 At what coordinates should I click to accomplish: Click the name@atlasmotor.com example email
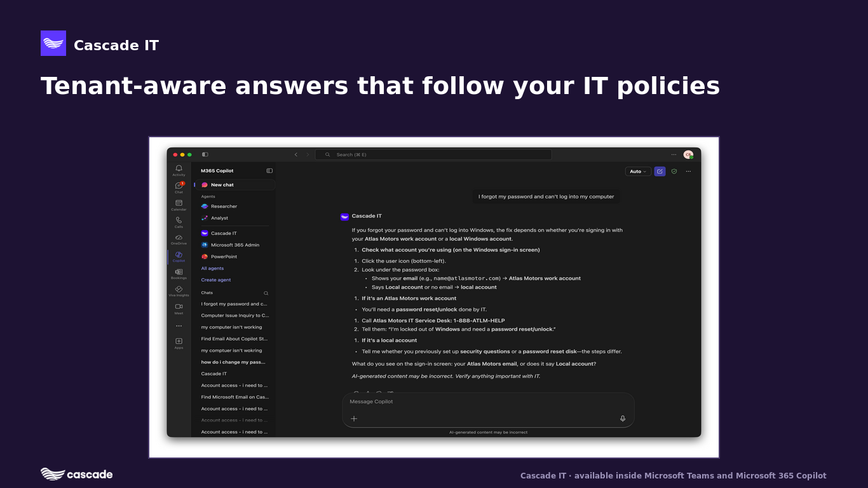click(467, 278)
